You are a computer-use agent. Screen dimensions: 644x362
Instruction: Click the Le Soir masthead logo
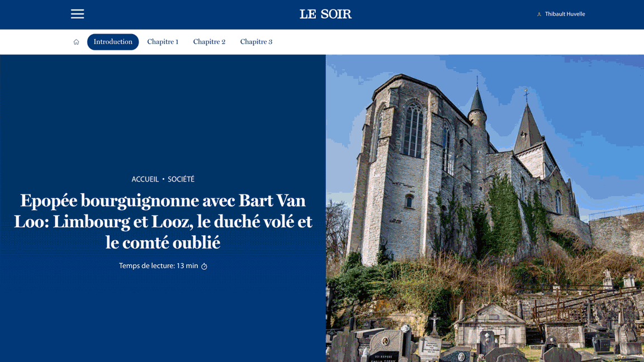[326, 14]
